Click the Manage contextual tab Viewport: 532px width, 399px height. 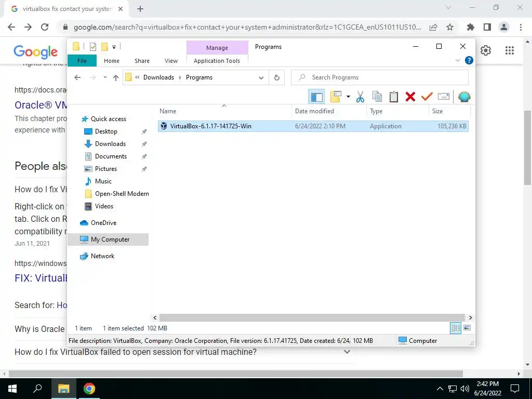[x=217, y=48]
